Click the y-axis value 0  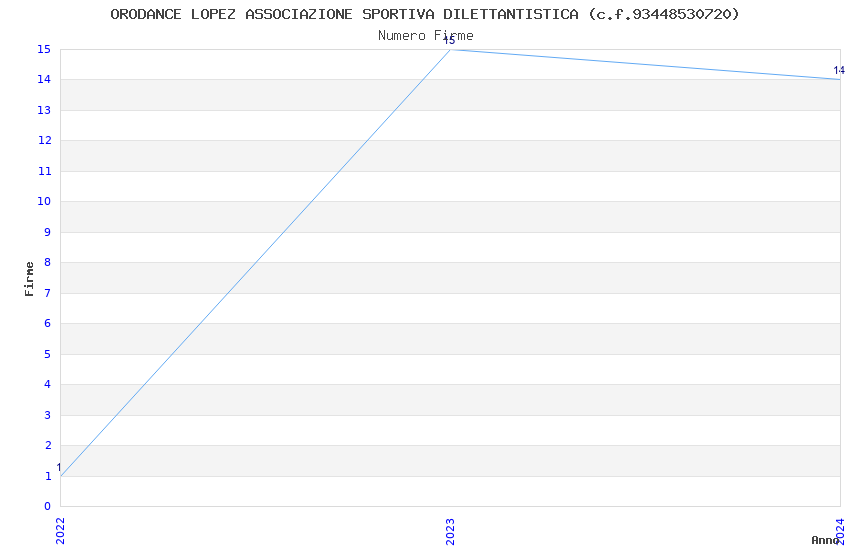coord(48,507)
